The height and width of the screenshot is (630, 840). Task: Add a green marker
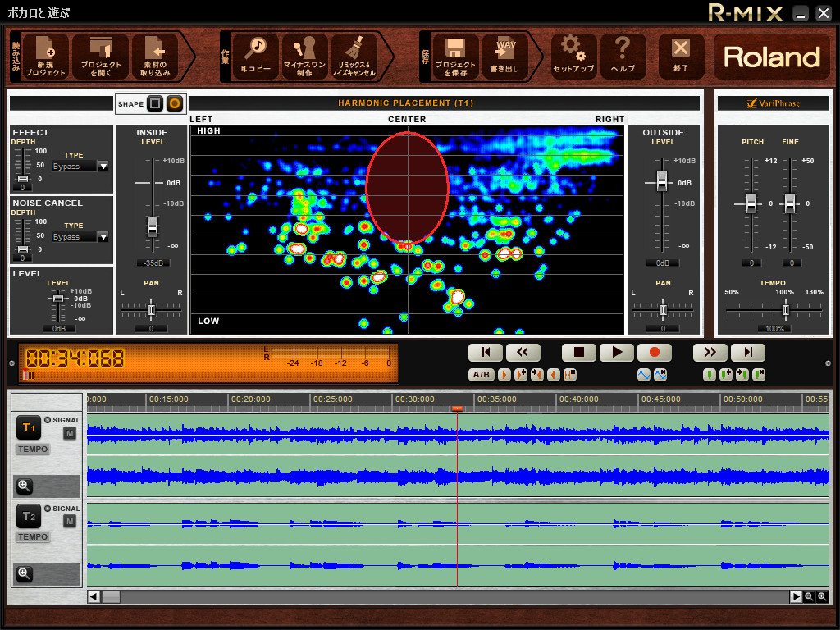point(710,374)
